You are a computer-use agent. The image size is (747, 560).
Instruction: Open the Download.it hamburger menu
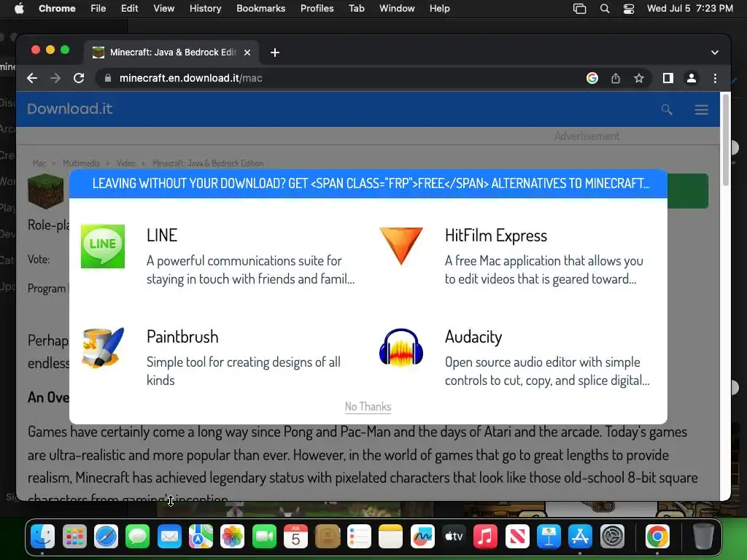pyautogui.click(x=701, y=109)
